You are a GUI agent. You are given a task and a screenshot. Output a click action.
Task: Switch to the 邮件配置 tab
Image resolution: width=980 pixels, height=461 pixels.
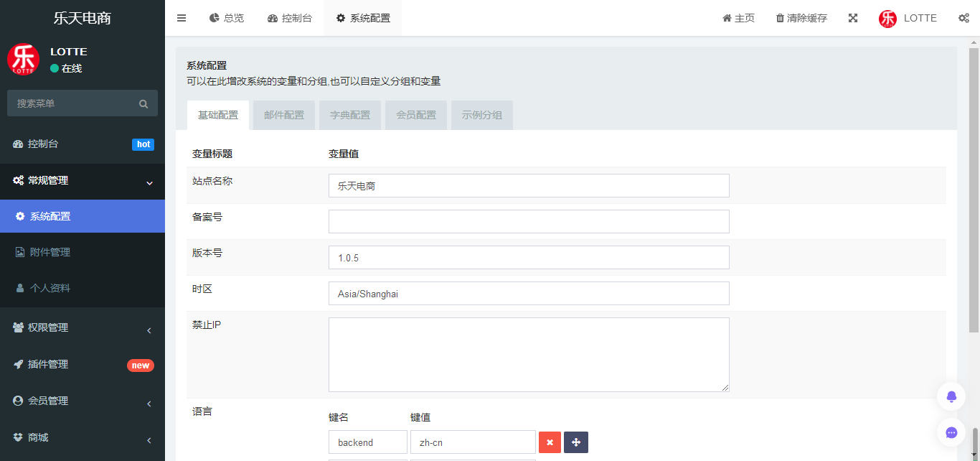click(284, 115)
